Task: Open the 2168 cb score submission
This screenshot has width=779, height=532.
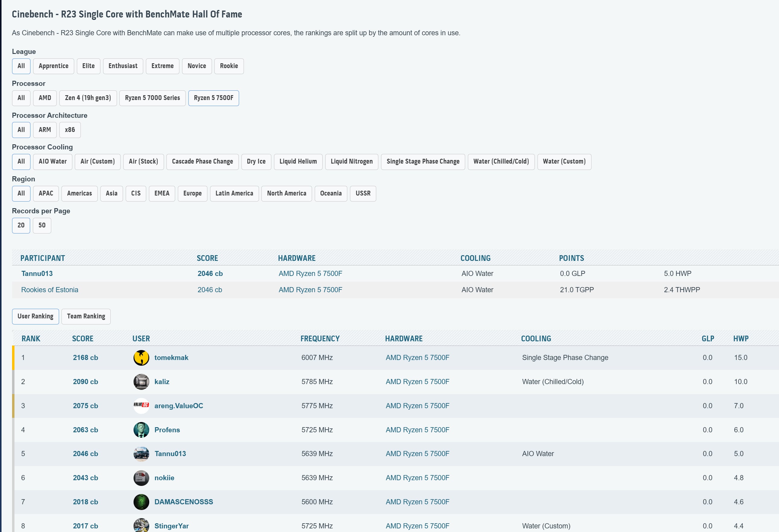Action: click(x=86, y=358)
